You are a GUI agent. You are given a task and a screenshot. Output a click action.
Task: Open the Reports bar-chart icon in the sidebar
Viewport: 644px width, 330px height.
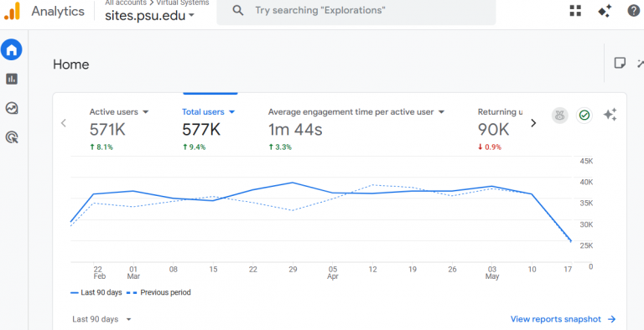(x=12, y=79)
